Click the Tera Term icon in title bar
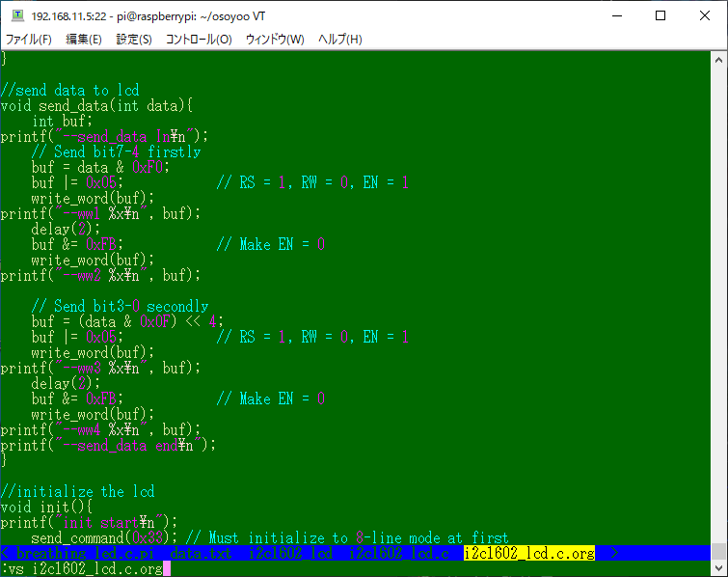This screenshot has height=577, width=728. pos(17,15)
